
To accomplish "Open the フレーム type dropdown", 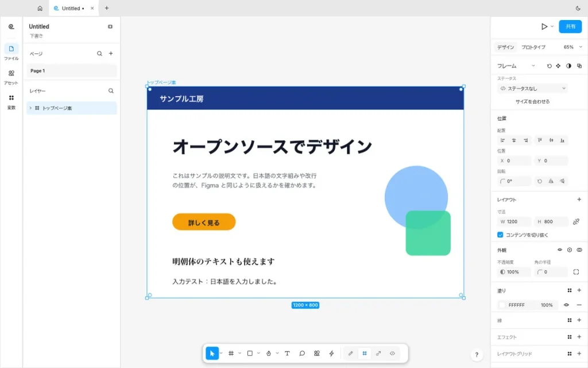I will (x=516, y=66).
